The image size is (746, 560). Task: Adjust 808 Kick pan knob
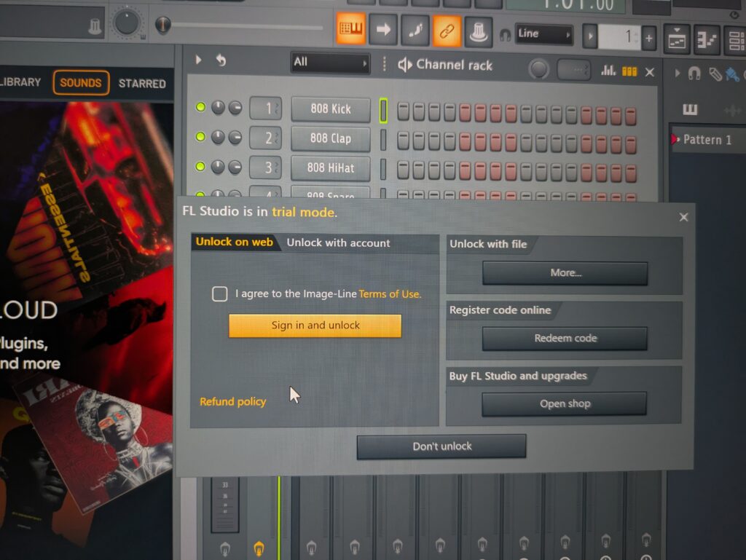click(x=218, y=108)
